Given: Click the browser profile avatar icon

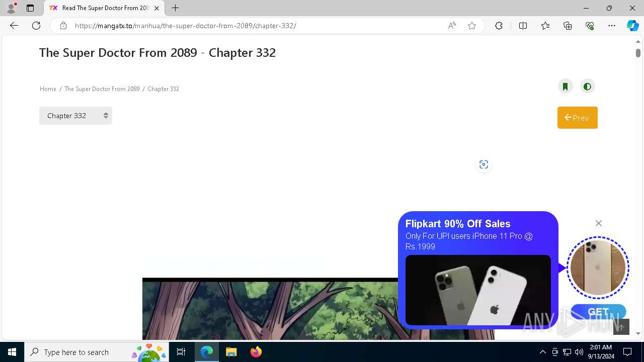Looking at the screenshot, I should pyautogui.click(x=11, y=8).
